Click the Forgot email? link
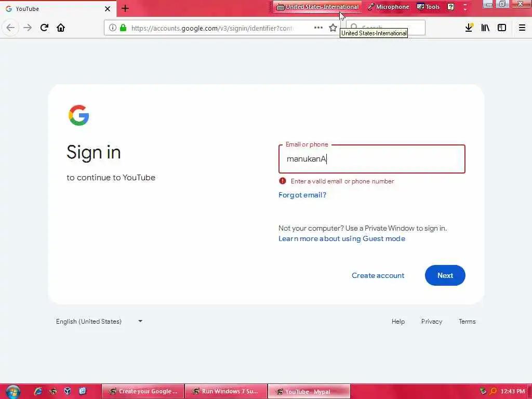532x399 pixels. (302, 195)
